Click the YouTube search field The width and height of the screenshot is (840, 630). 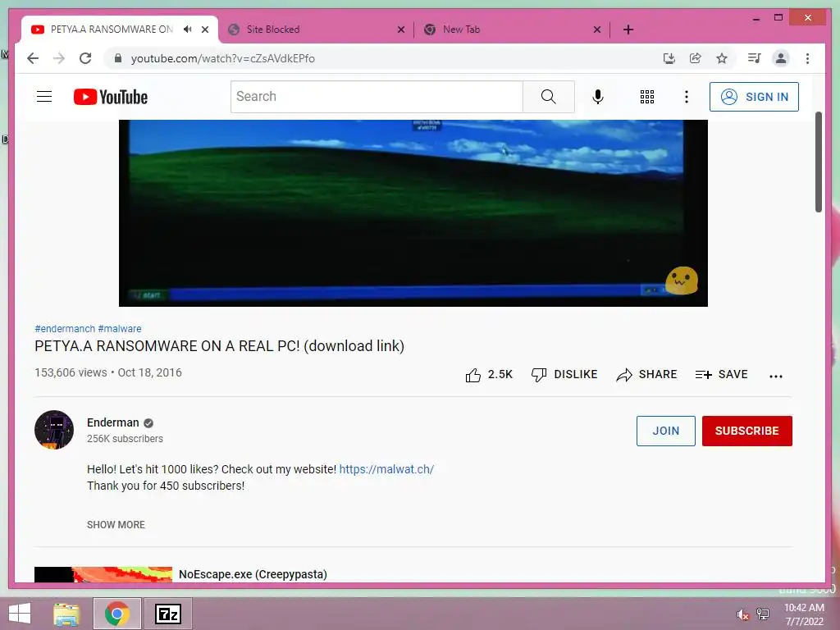tap(377, 97)
